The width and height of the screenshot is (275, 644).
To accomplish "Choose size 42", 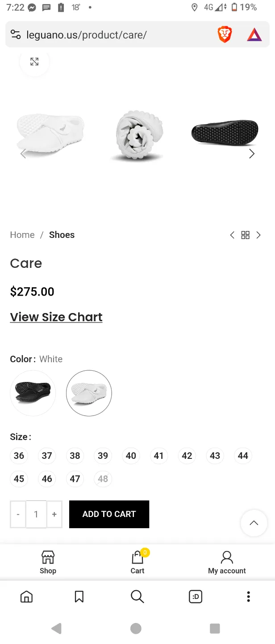I will coord(187,456).
